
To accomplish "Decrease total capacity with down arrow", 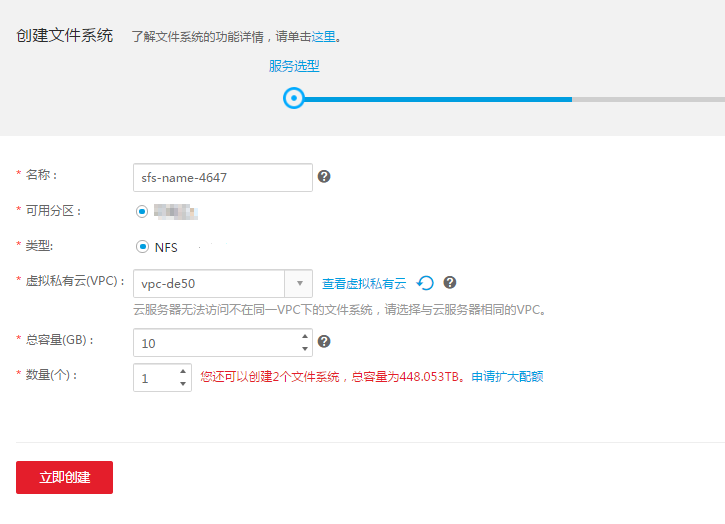I will [305, 349].
